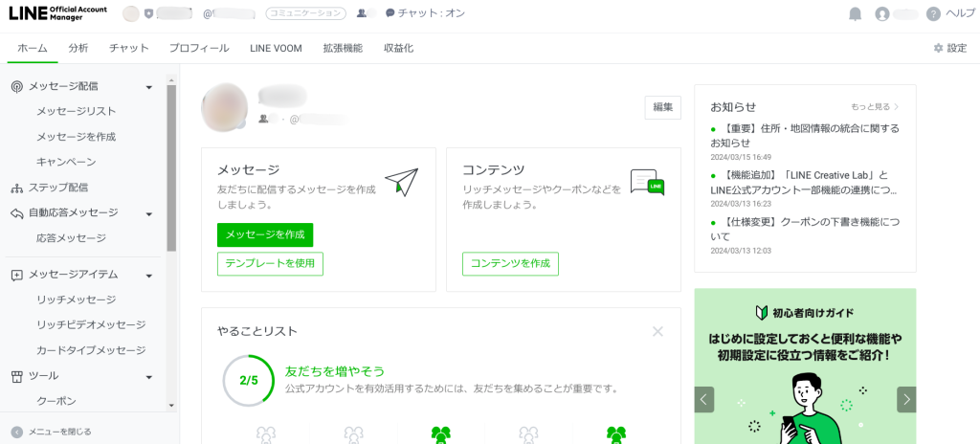Collapse the メッセージ配信 section arrow

(x=148, y=87)
